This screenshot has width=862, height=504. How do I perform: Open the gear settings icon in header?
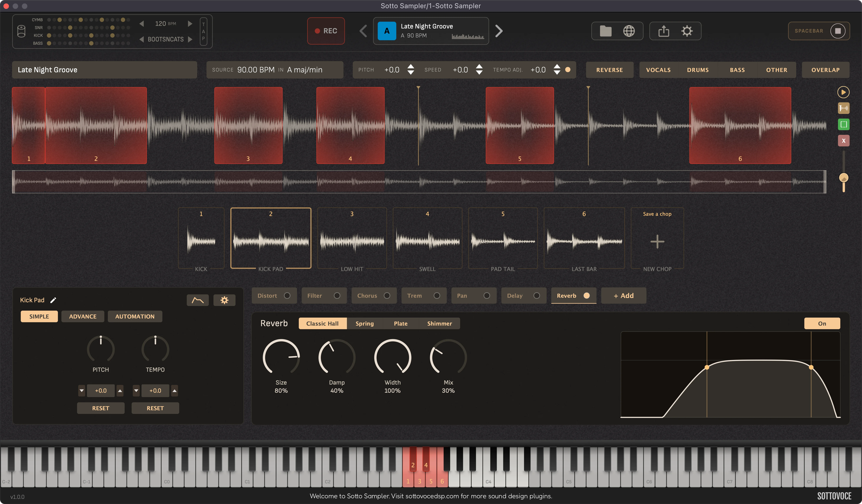[x=687, y=31]
